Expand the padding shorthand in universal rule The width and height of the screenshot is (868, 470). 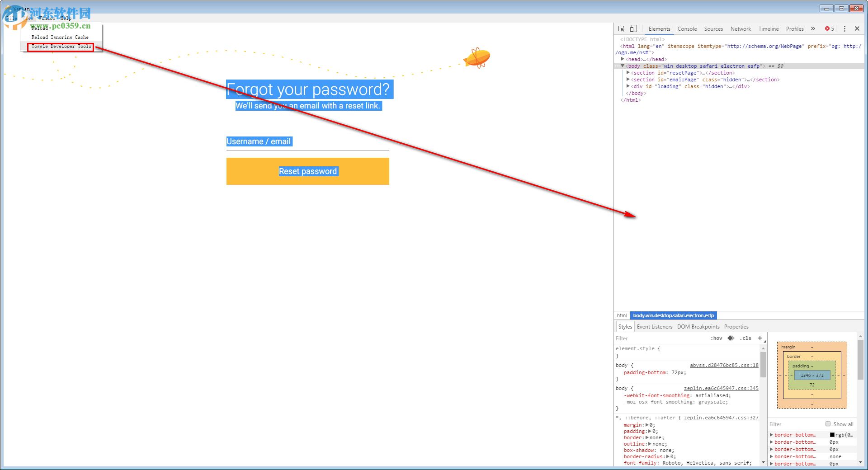(650, 431)
